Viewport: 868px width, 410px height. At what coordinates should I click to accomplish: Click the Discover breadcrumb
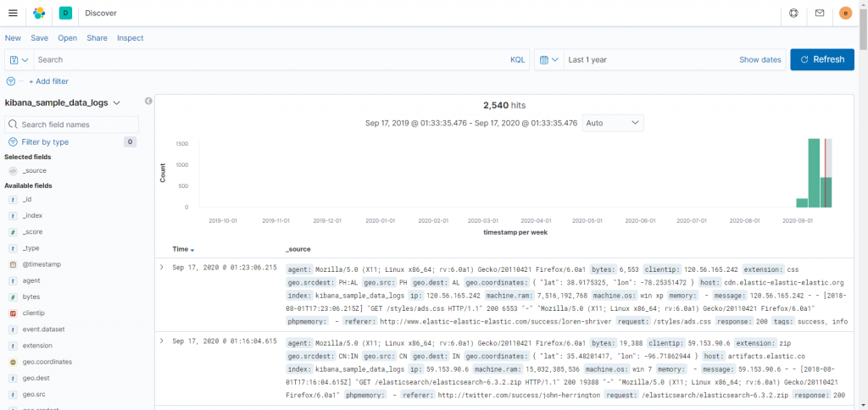tap(101, 13)
